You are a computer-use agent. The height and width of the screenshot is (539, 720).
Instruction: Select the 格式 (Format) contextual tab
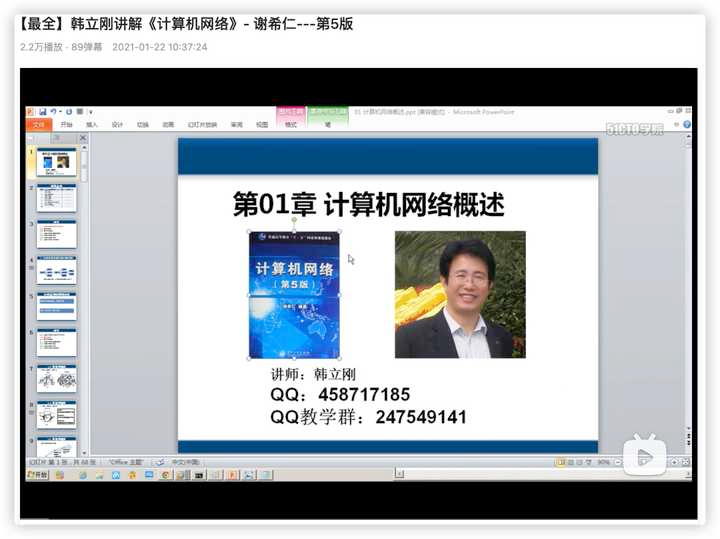(291, 125)
